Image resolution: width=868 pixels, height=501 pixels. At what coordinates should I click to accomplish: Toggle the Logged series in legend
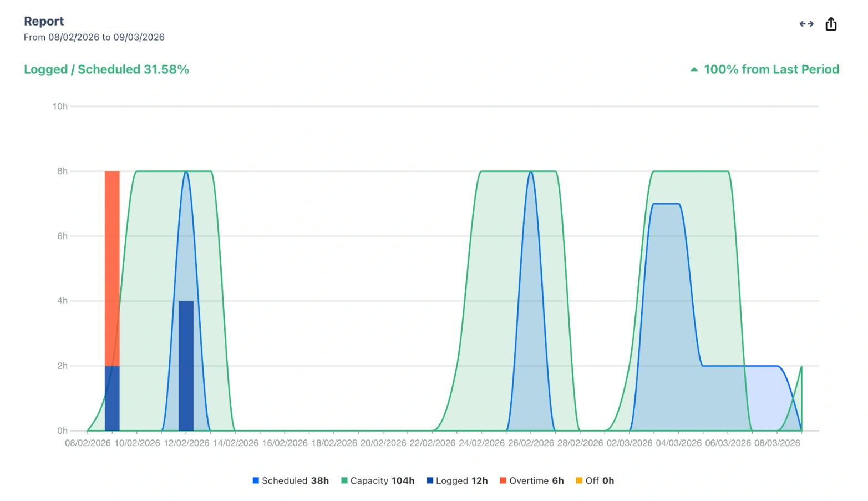point(457,480)
